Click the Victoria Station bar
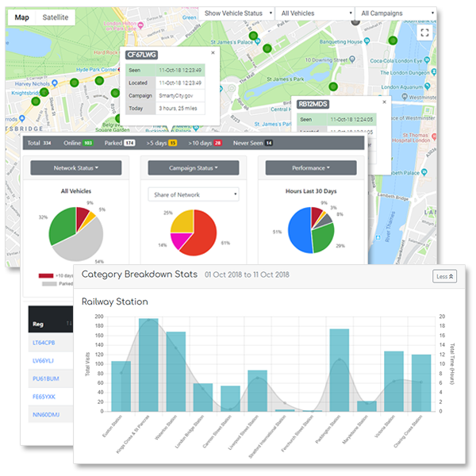The width and height of the screenshot is (476, 476). tap(394, 382)
